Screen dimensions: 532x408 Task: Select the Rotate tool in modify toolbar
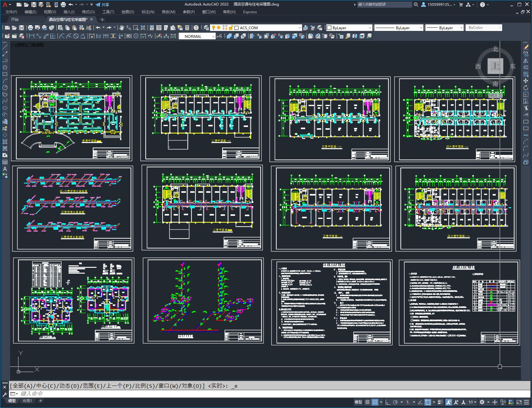(x=526, y=88)
